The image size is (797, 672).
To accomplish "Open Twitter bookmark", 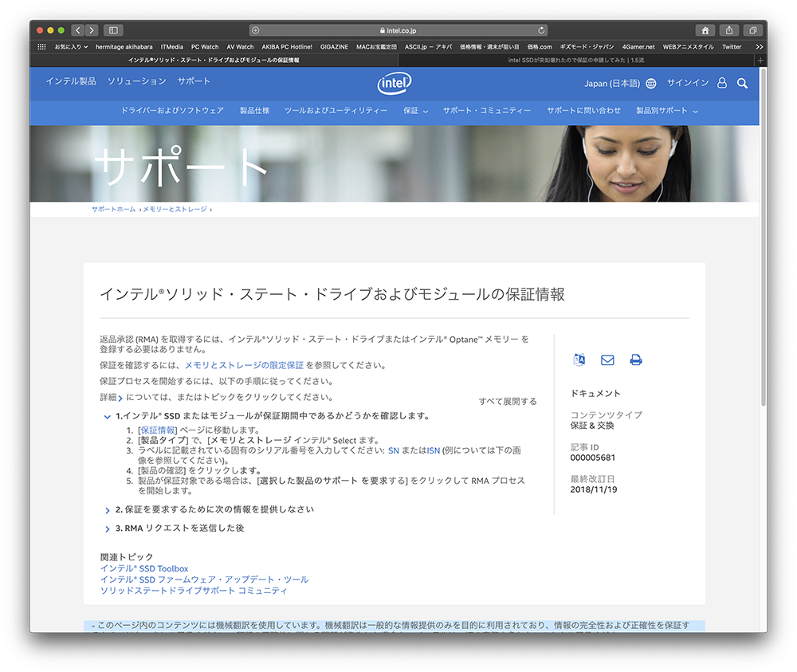I will tap(732, 47).
